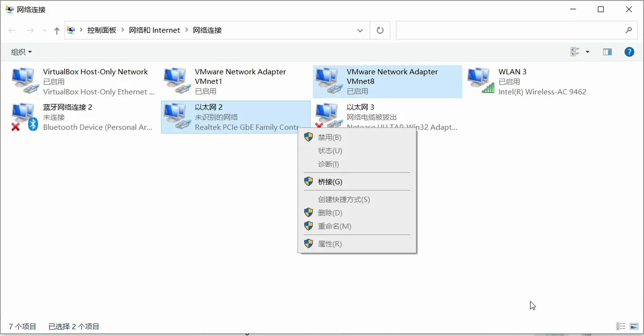The width and height of the screenshot is (644, 336).
Task: Select the WLAN 3 wireless adapter icon
Action: click(x=479, y=81)
